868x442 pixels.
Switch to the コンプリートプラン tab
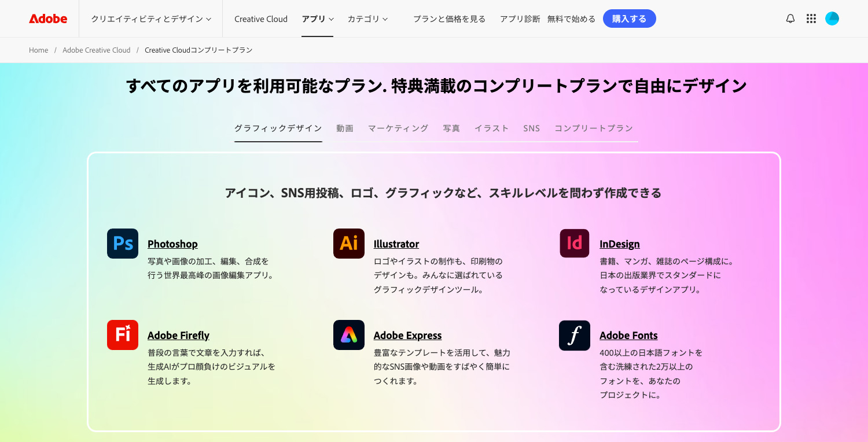coord(594,128)
